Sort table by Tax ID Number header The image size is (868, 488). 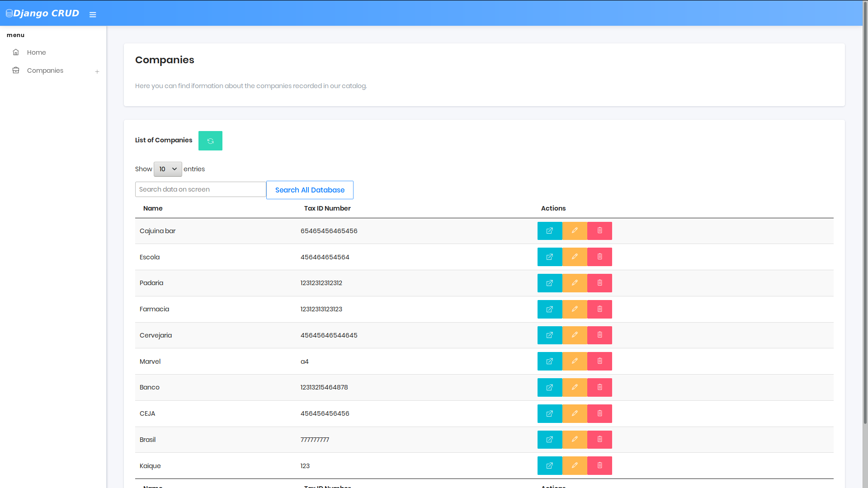click(x=327, y=208)
